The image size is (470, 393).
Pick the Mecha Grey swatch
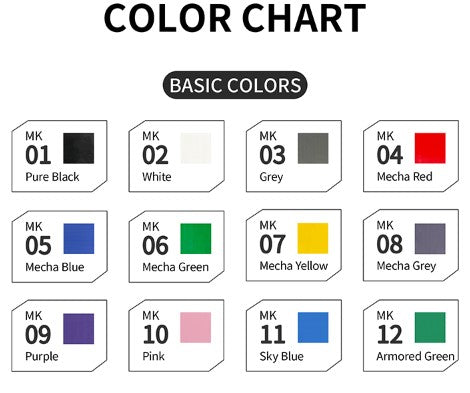pyautogui.click(x=430, y=239)
